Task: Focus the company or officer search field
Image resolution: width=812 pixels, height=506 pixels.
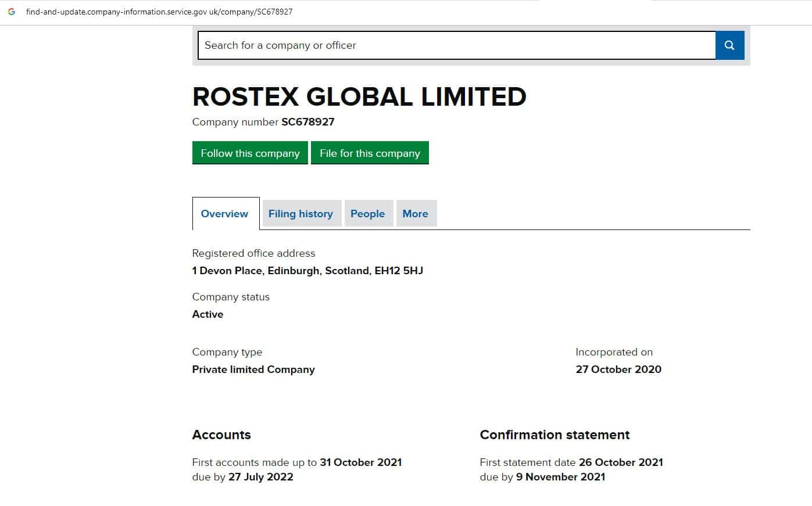Action: [456, 45]
